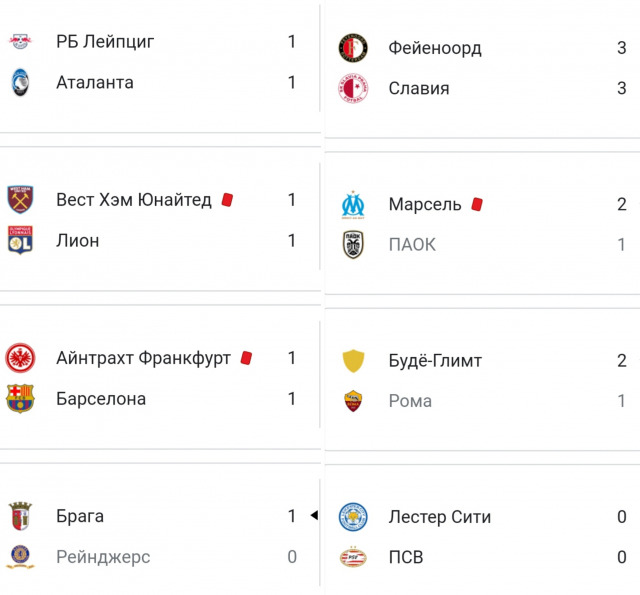
Task: Click the West Ham United crest
Action: pos(20,200)
